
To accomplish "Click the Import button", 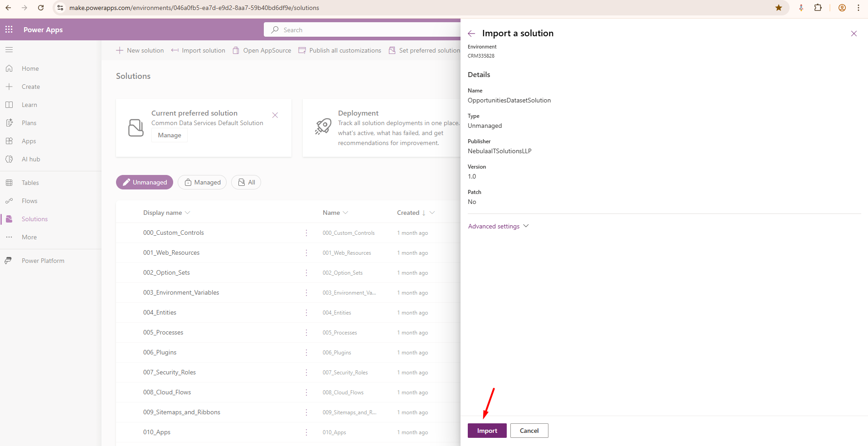I will click(x=487, y=431).
